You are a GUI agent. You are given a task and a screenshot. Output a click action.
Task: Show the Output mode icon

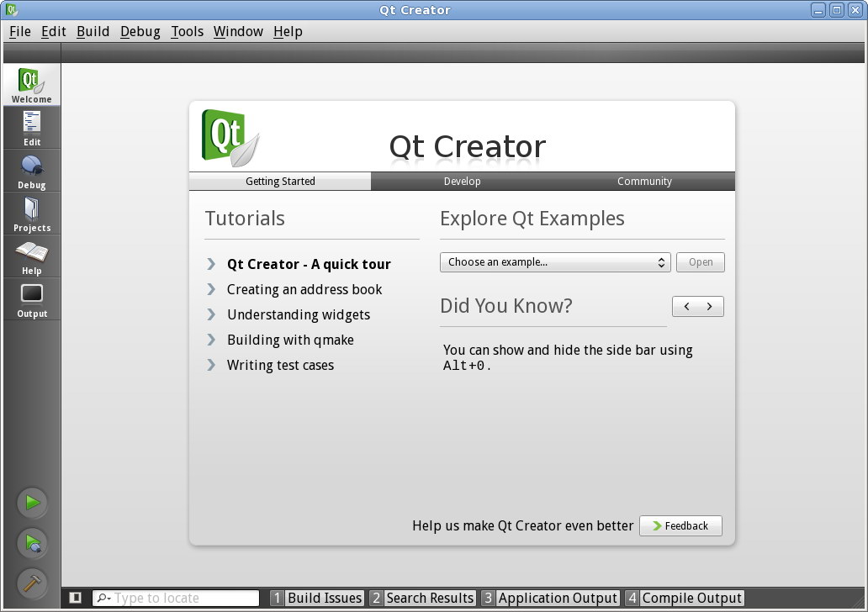tap(32, 299)
